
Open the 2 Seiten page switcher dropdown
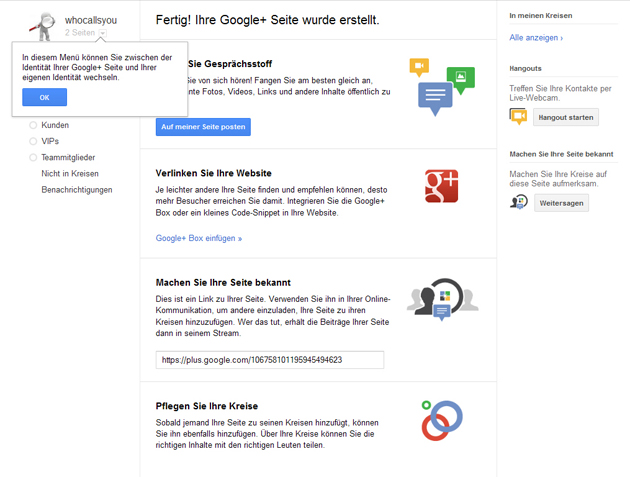102,33
